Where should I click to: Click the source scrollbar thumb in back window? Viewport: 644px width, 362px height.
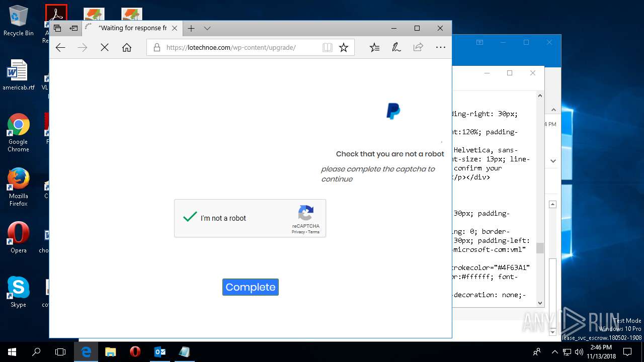(540, 248)
